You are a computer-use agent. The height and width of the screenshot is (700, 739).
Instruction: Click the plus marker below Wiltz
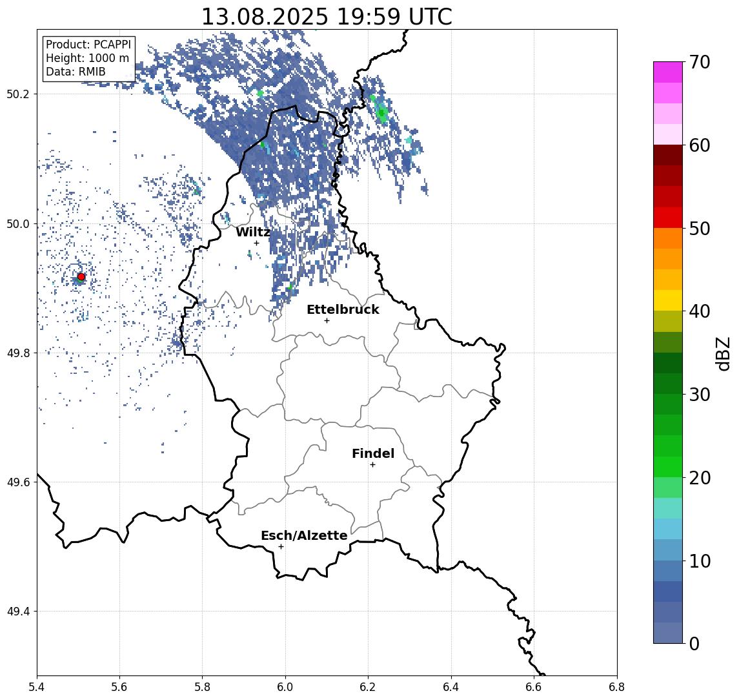click(256, 243)
